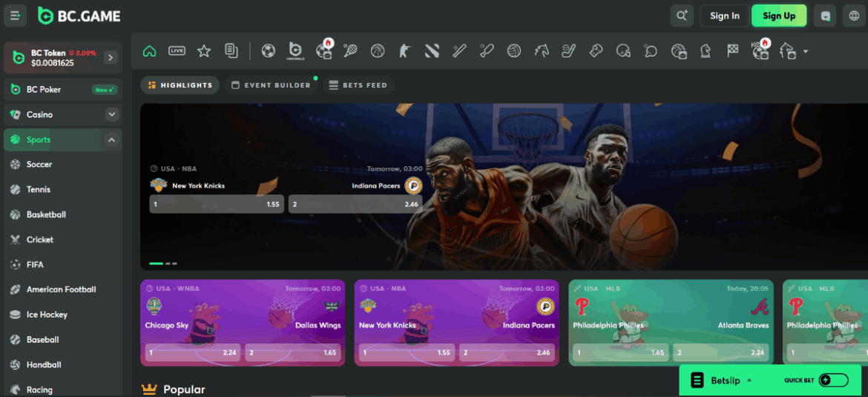
Task: Select the soccer ball icon in sports bar
Action: pyautogui.click(x=269, y=51)
